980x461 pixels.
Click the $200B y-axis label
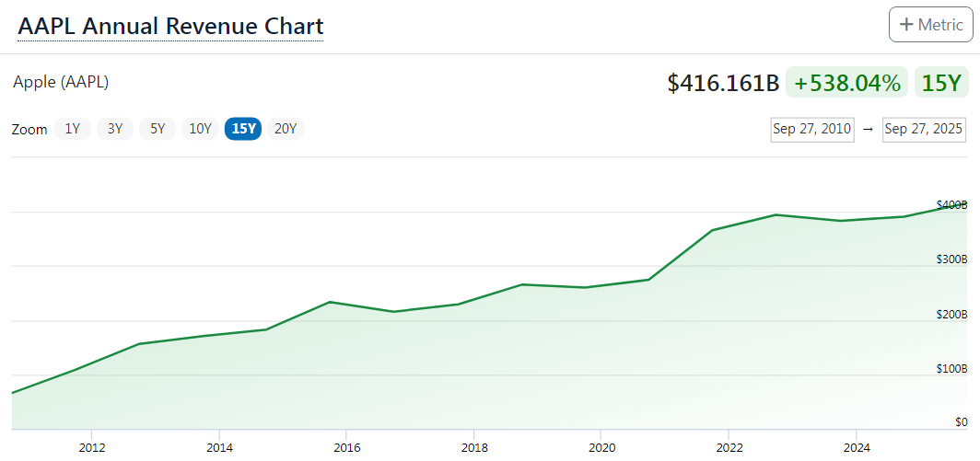coord(951,314)
